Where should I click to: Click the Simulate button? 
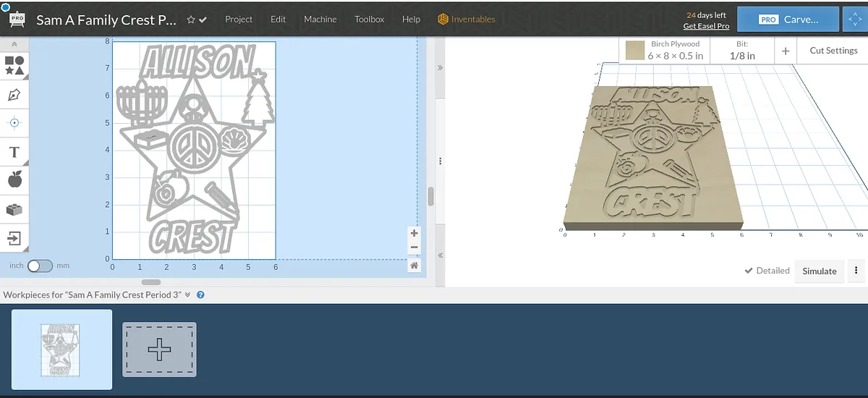[x=819, y=271]
